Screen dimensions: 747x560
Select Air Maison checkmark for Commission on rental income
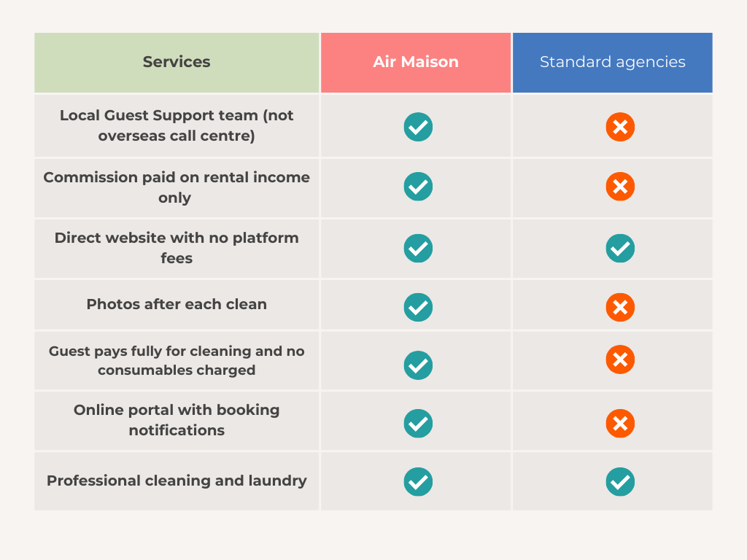418,186
